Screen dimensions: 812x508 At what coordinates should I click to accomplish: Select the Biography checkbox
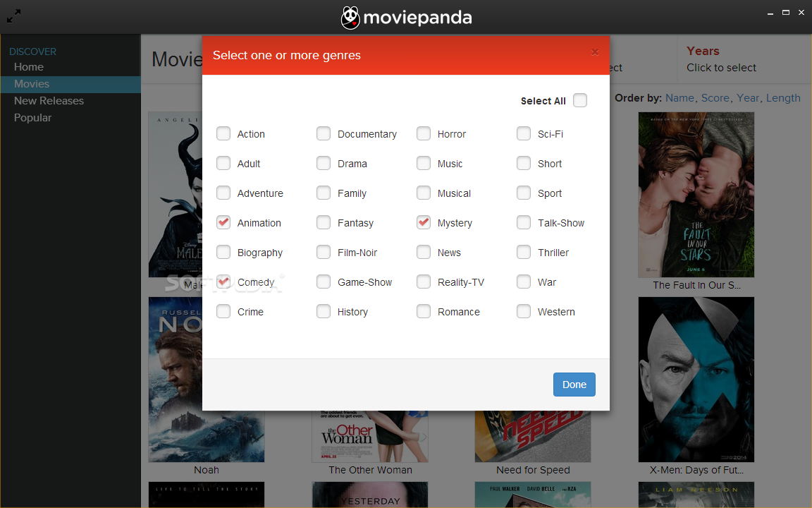tap(223, 251)
